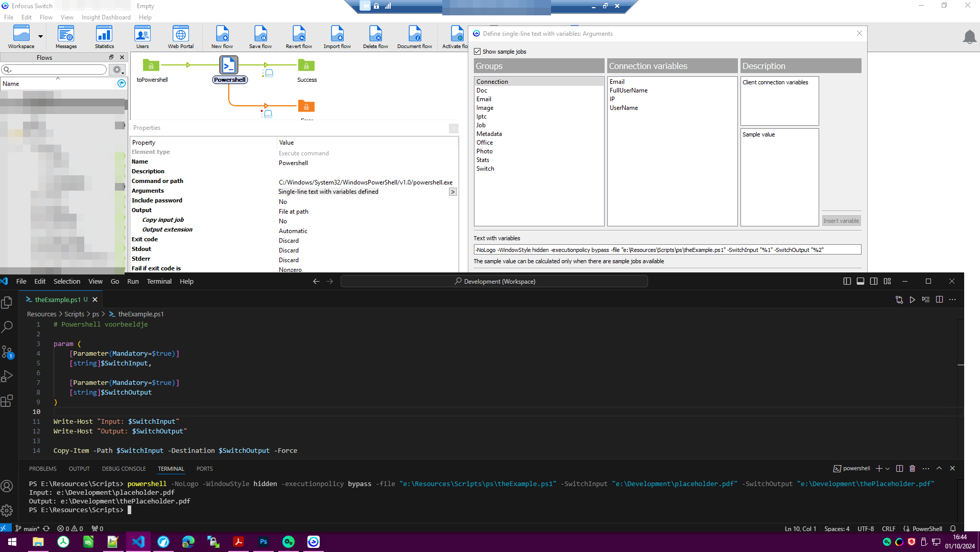Viewport: 980px width, 552px height.
Task: Toggle the VS Code primary sidebar layout
Action: click(847, 282)
